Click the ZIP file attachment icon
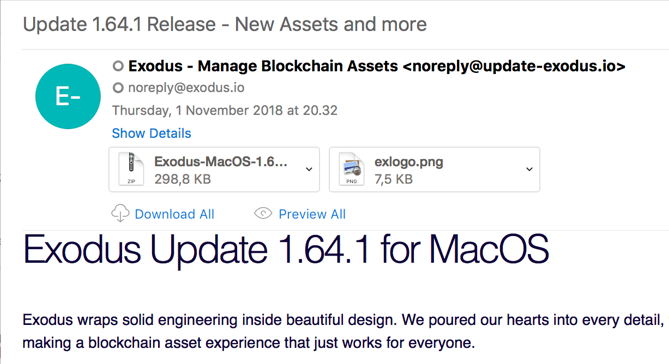Screen dimensions: 669x364 131,169
